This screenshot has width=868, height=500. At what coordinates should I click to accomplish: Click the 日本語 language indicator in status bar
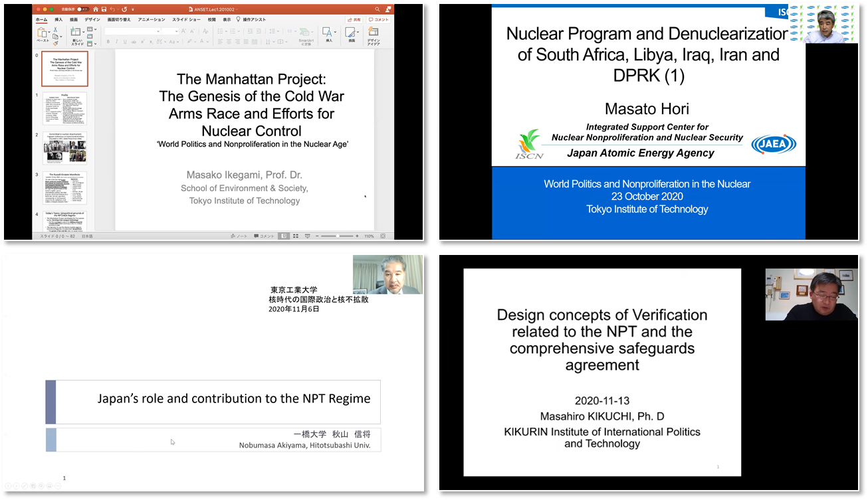point(86,236)
